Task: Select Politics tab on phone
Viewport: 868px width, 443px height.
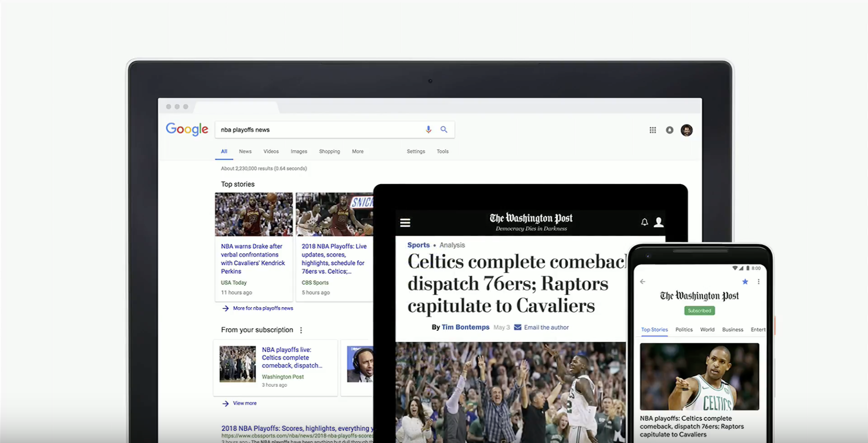Action: pyautogui.click(x=684, y=329)
